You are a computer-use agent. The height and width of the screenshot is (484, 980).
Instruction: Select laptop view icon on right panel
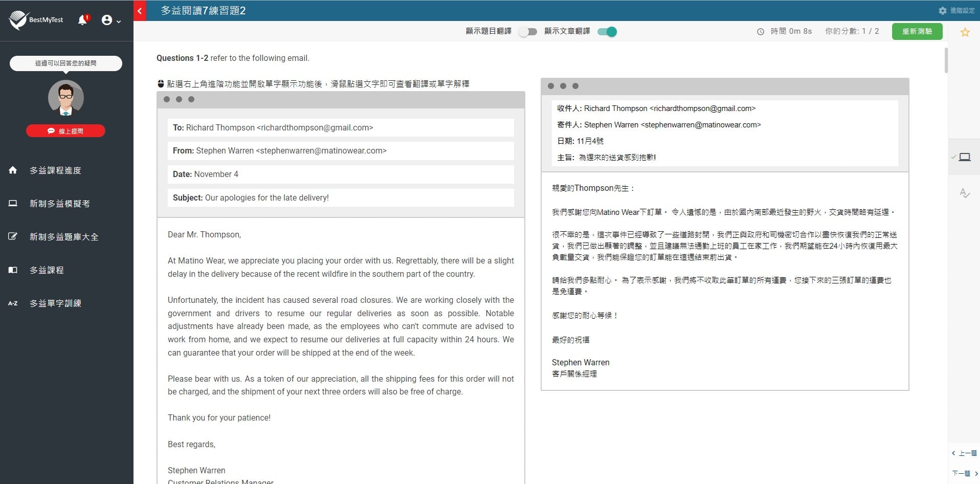tap(965, 157)
